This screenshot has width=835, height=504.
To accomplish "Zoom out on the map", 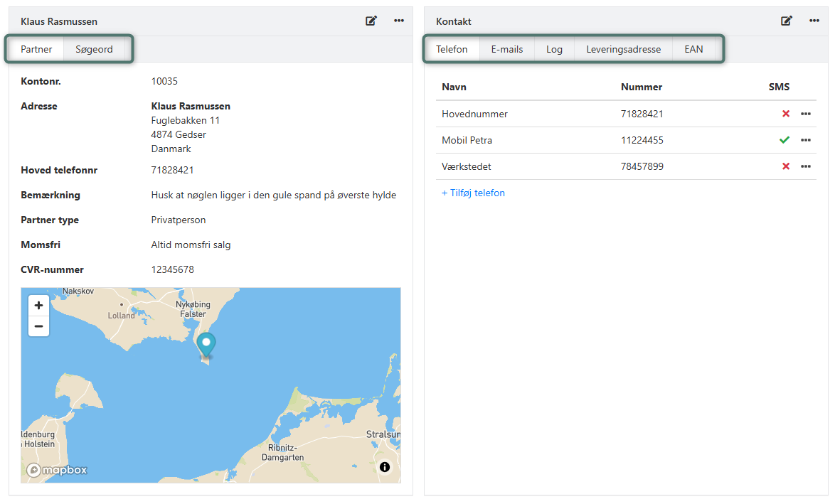I will pos(38,326).
